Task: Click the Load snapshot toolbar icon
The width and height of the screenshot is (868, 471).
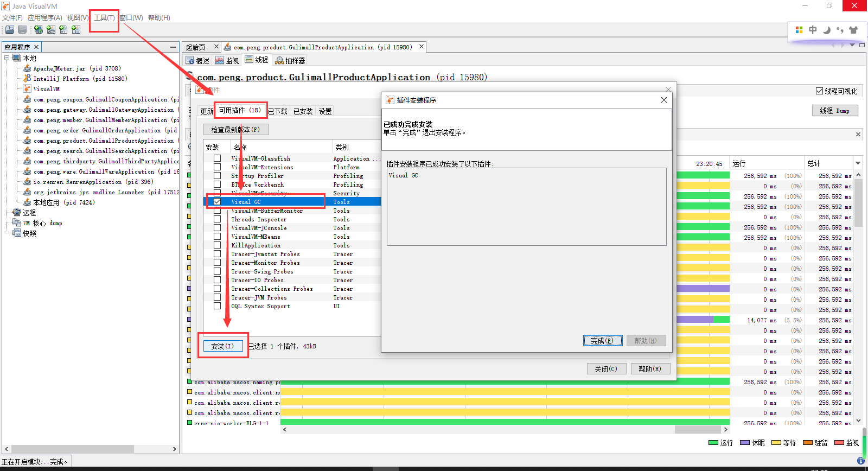Action: (10, 30)
